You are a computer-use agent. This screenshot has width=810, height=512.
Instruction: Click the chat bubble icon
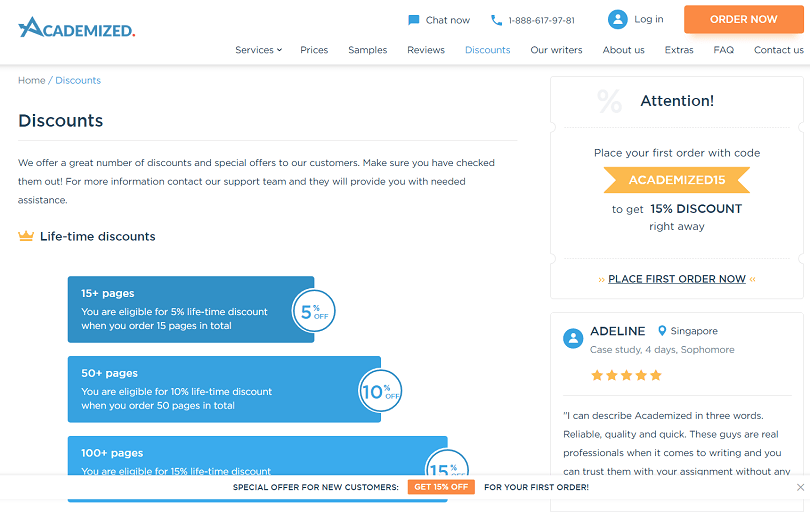[413, 20]
